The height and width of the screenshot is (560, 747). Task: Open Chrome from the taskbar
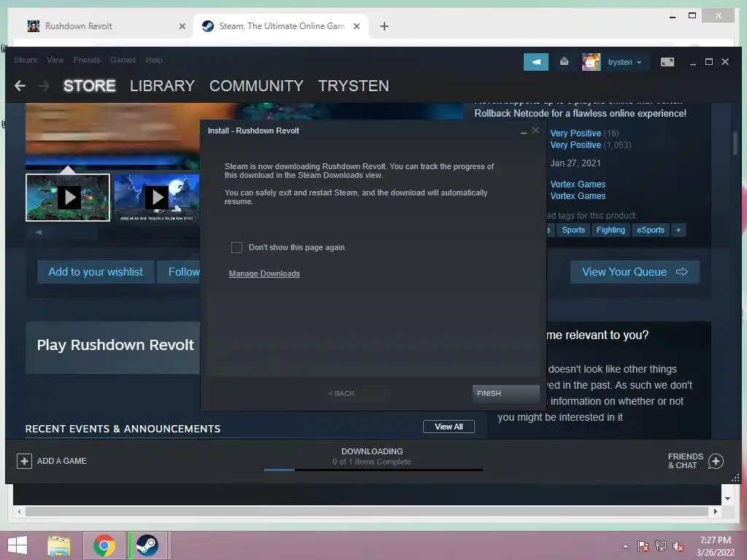(x=104, y=545)
